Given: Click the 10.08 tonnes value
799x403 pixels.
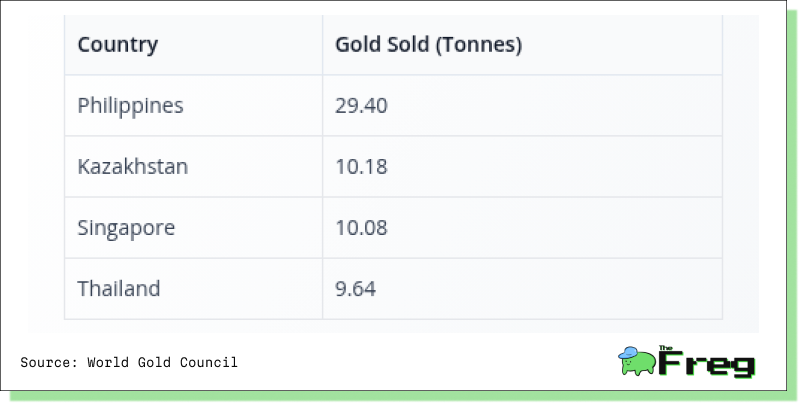Looking at the screenshot, I should pyautogui.click(x=361, y=228).
